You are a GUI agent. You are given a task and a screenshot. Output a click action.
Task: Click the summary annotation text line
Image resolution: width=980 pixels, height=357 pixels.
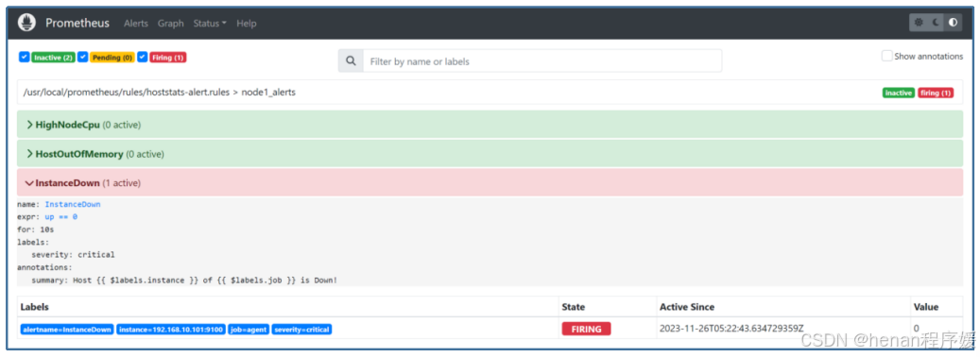(184, 280)
